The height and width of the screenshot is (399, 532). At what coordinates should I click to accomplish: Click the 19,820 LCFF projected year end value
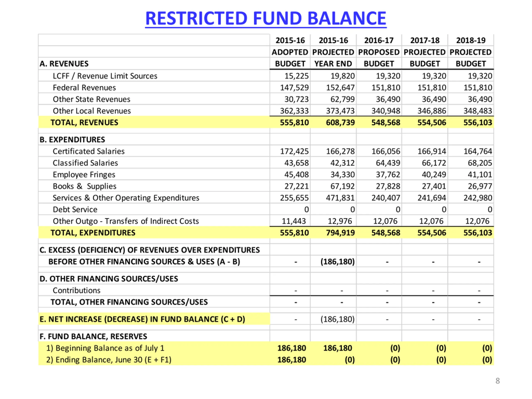(342, 76)
